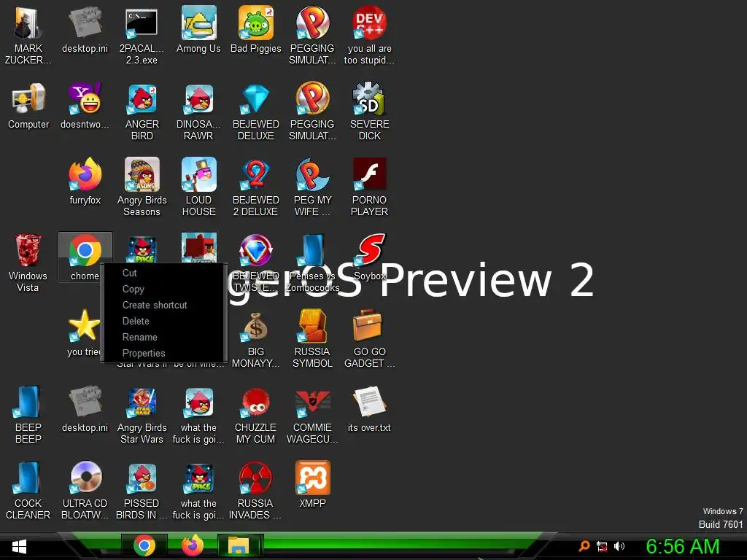Click the SEVERE DICK gear icon
Viewport: 747px width, 560px height.
[369, 111]
